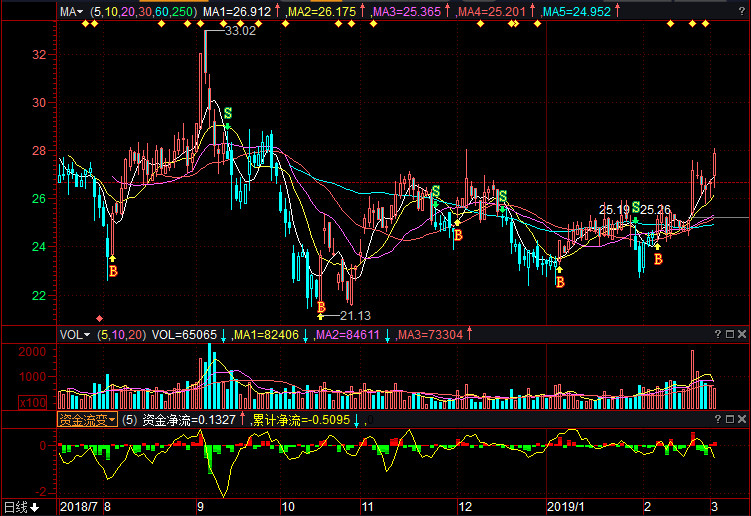
Task: Open help for the 资金流变 panel
Action: click(717, 419)
